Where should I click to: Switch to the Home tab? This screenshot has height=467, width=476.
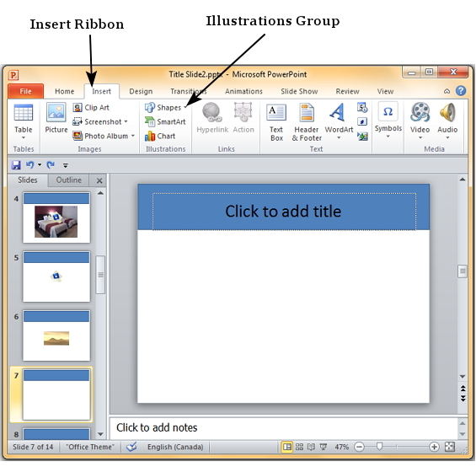(64, 91)
